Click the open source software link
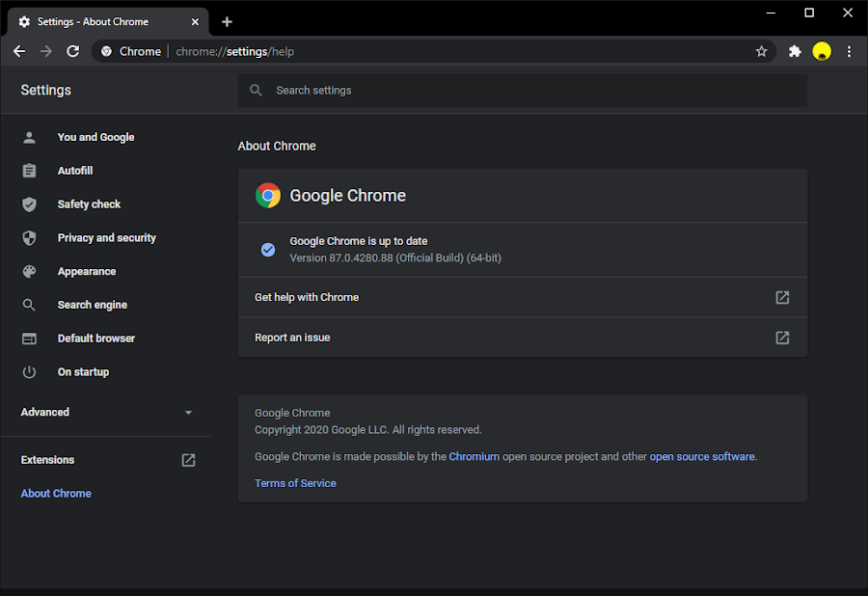 point(702,456)
